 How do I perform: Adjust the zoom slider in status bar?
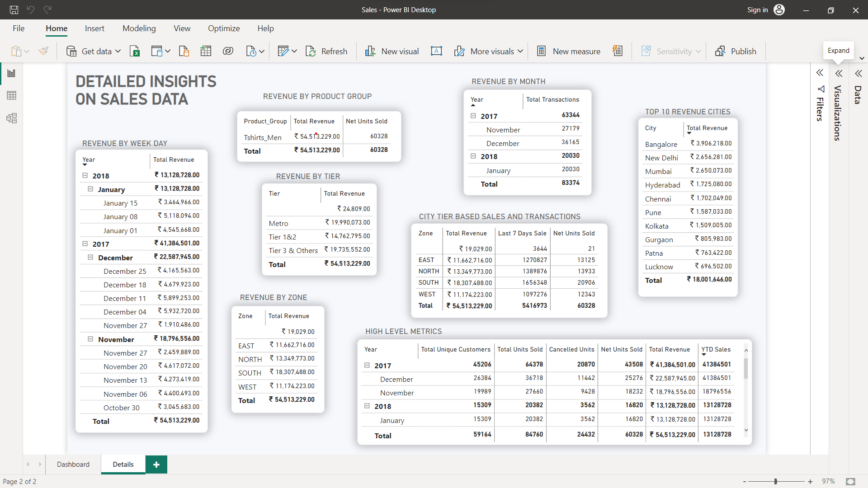(776, 482)
